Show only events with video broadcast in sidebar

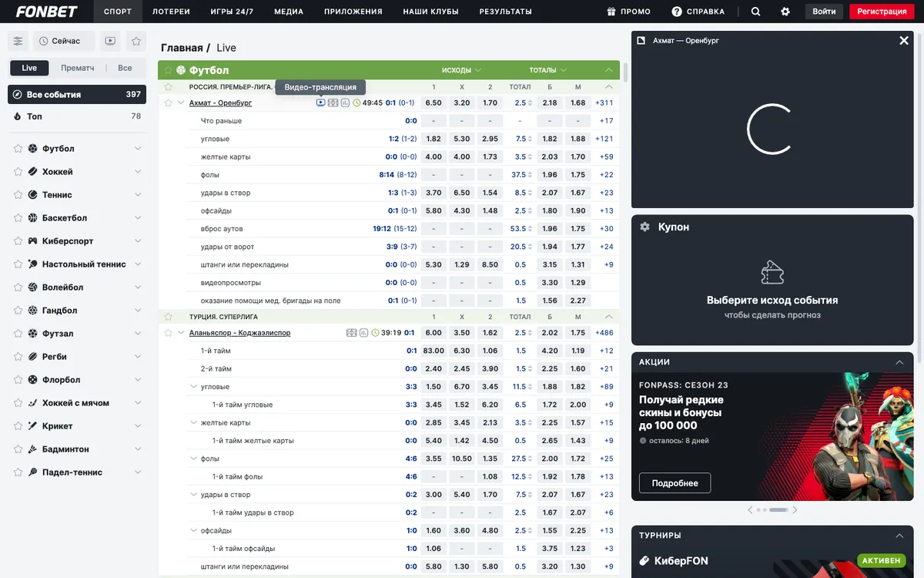pos(110,41)
